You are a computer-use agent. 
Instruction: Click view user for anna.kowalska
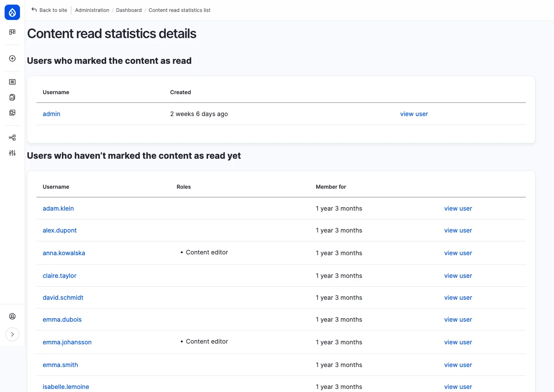coord(458,253)
